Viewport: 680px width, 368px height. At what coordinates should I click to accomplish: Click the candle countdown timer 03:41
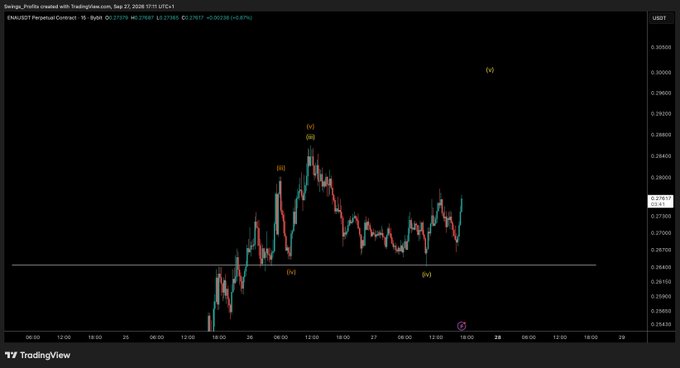click(x=658, y=204)
